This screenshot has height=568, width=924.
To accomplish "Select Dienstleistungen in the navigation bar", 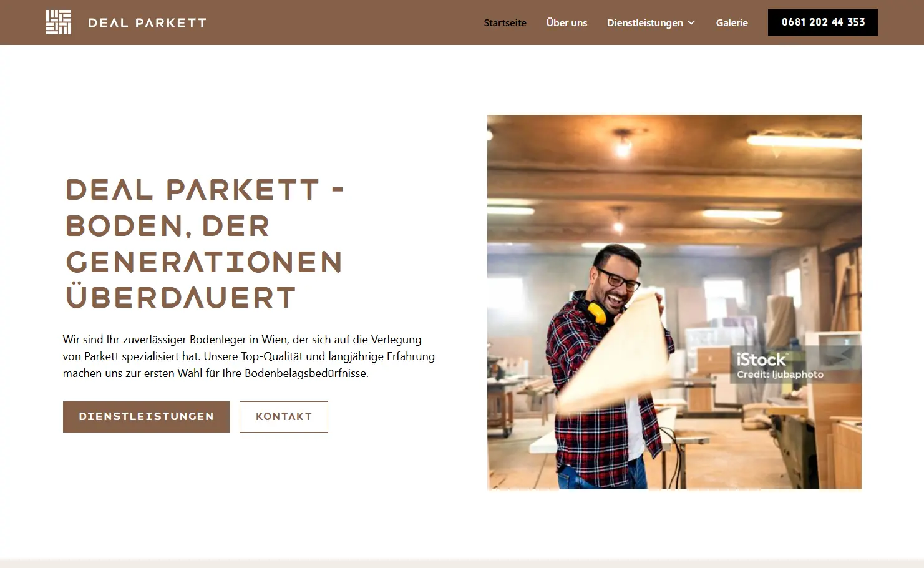I will pyautogui.click(x=645, y=22).
